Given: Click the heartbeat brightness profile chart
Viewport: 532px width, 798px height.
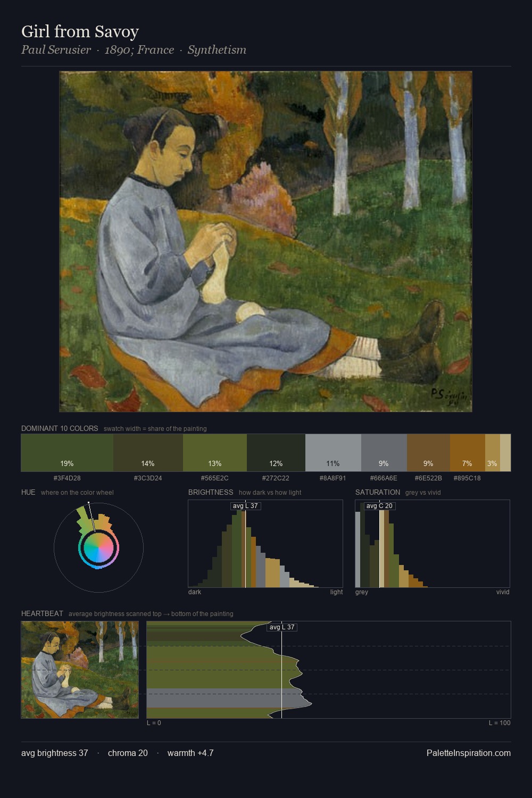Looking at the screenshot, I should tap(329, 670).
